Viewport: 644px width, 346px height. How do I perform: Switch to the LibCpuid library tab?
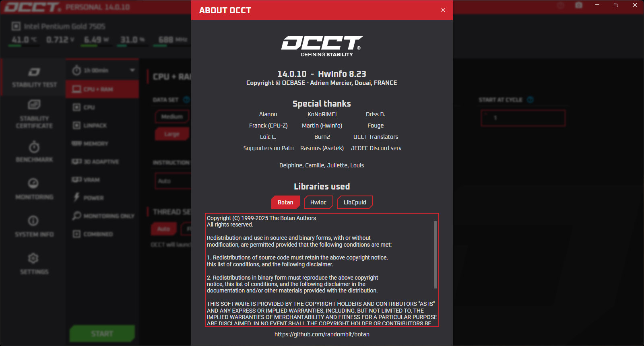(355, 202)
